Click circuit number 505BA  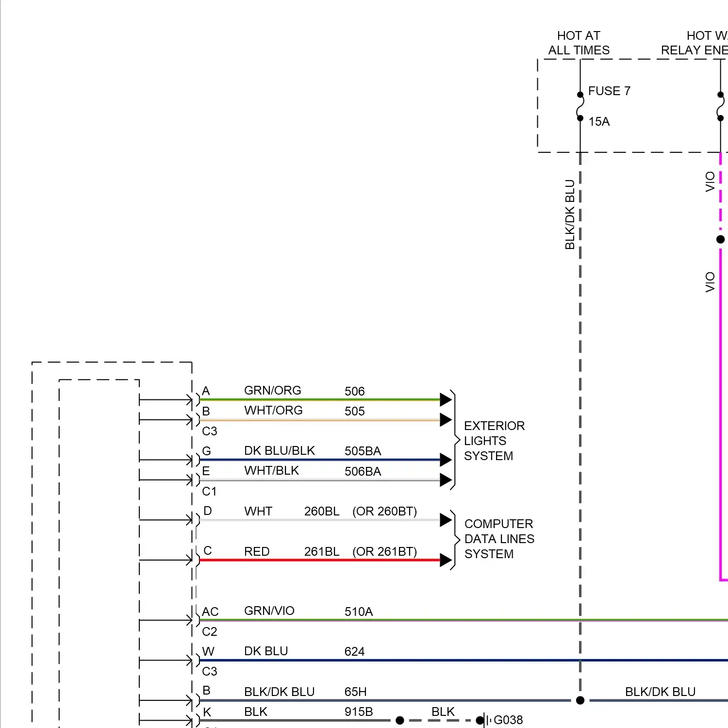(363, 451)
